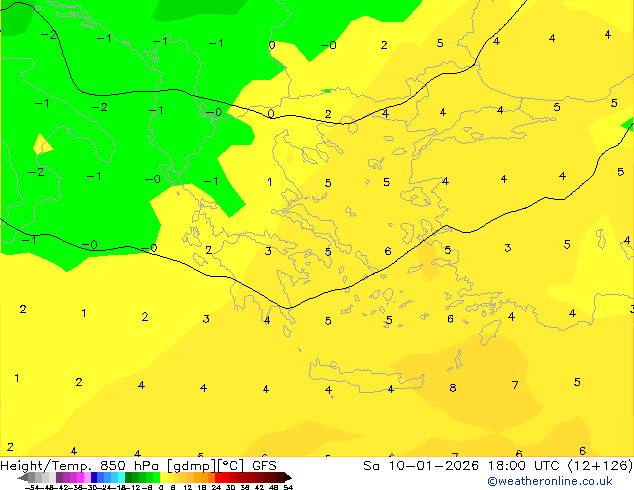Click the '(12+126)' forecast run label
Viewport: 634px width, 490px height.
[600, 466]
